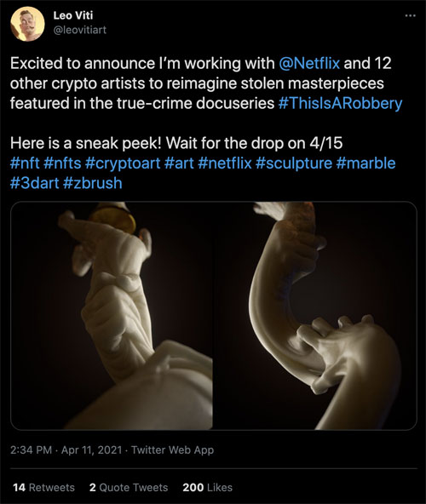426x504 pixels.
Task: Open the @leovitiart handle link
Action: [x=79, y=30]
